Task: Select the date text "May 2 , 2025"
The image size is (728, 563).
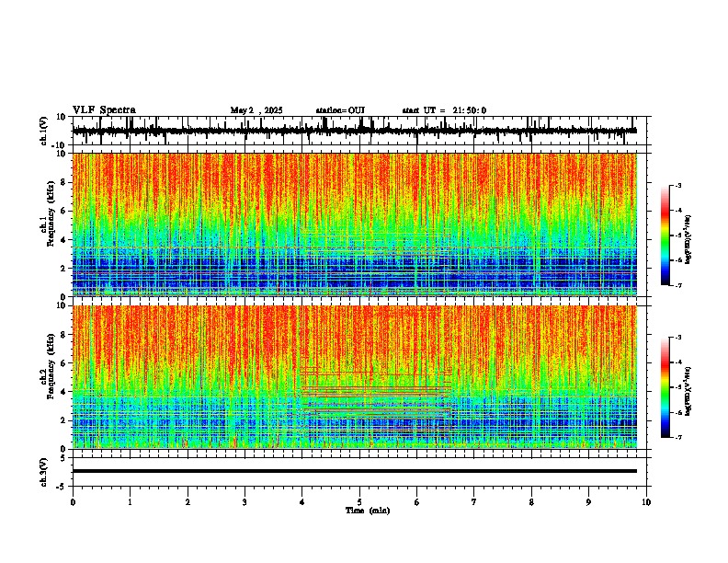Action: (256, 110)
